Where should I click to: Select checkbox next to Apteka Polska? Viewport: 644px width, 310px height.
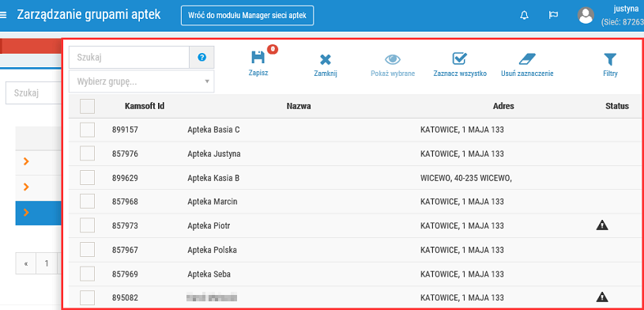(x=87, y=250)
